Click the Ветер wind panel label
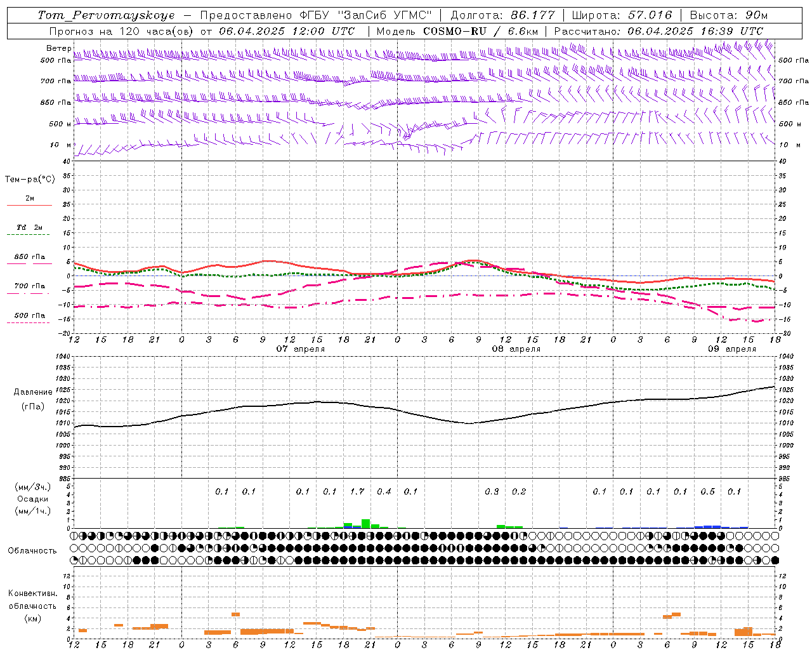 pos(58,48)
